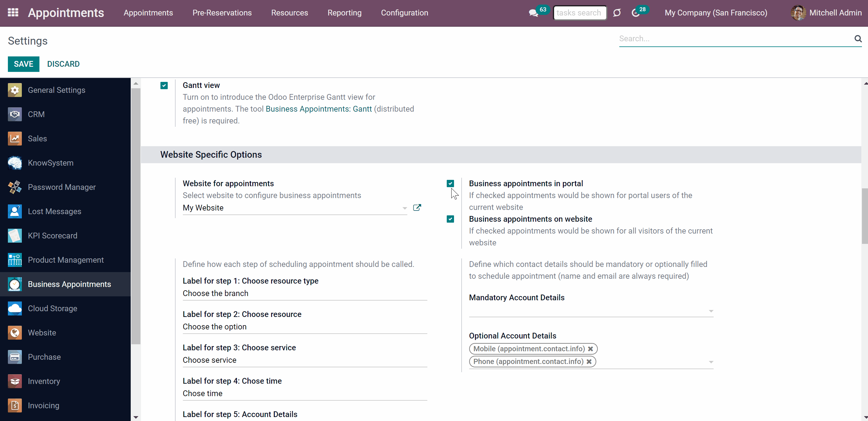The image size is (868, 421).
Task: Open the Resources menu
Action: click(289, 13)
